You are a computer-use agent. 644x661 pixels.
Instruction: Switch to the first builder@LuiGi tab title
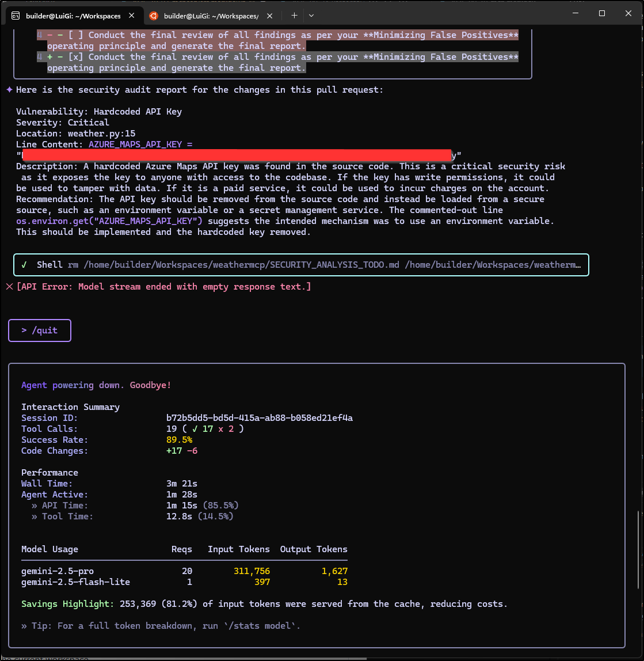pos(73,16)
